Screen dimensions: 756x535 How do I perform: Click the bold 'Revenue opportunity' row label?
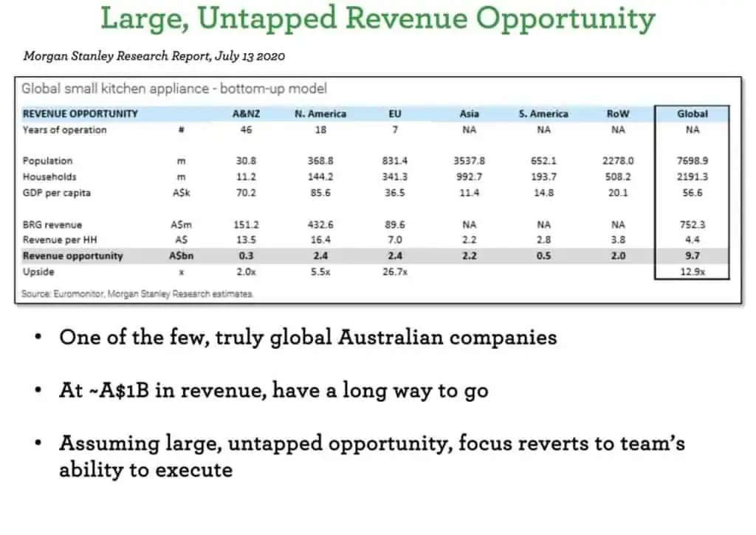click(73, 256)
